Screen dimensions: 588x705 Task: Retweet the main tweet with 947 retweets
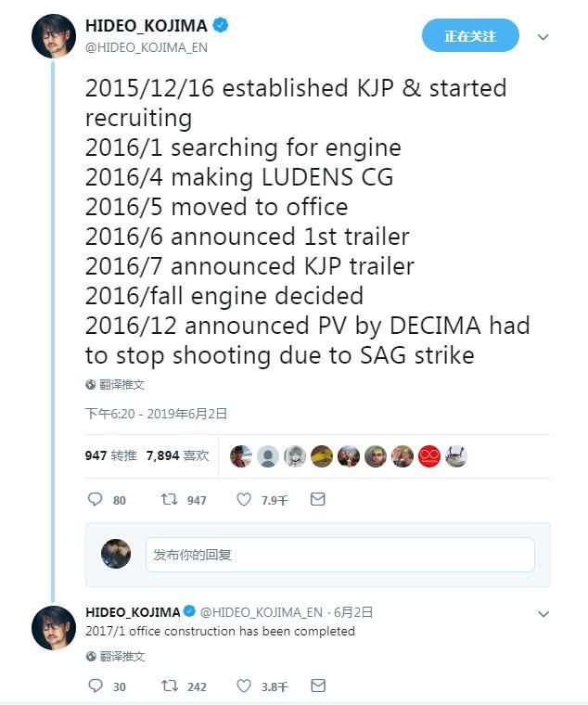pos(169,500)
